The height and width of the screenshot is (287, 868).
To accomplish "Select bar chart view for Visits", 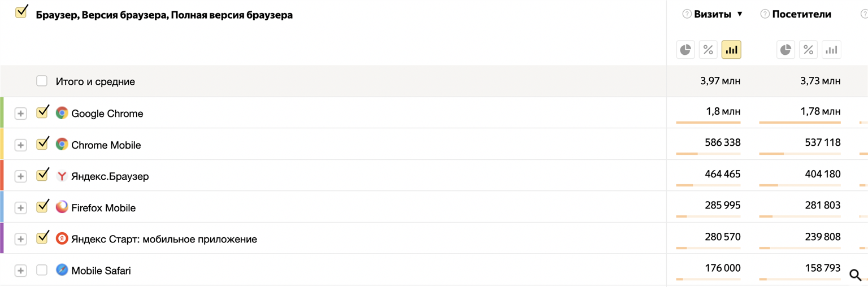I will coord(731,50).
